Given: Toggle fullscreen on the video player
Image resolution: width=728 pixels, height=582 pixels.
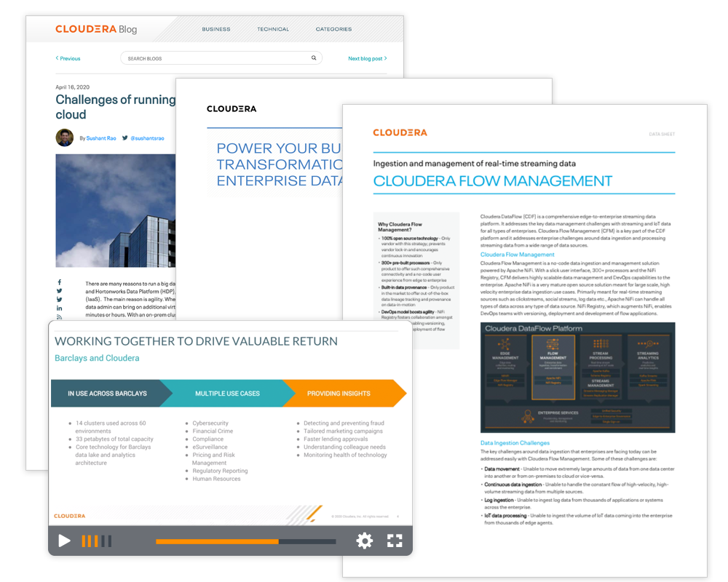Looking at the screenshot, I should [395, 541].
